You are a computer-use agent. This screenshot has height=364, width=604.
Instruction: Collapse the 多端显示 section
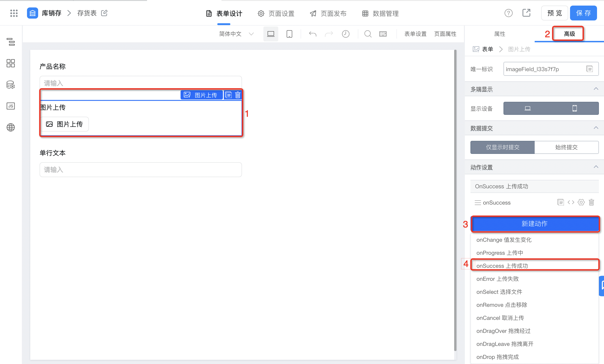coord(596,89)
